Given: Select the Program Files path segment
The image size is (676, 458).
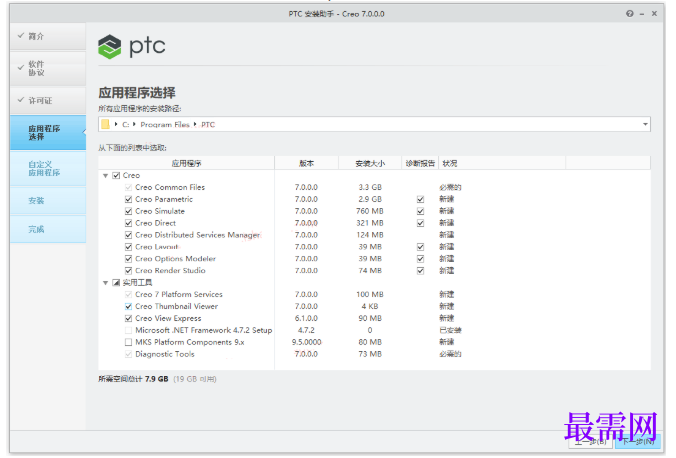Looking at the screenshot, I should (165, 125).
